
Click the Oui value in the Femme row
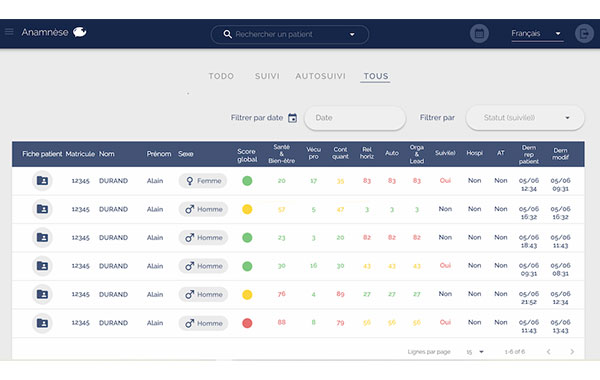[x=445, y=180]
